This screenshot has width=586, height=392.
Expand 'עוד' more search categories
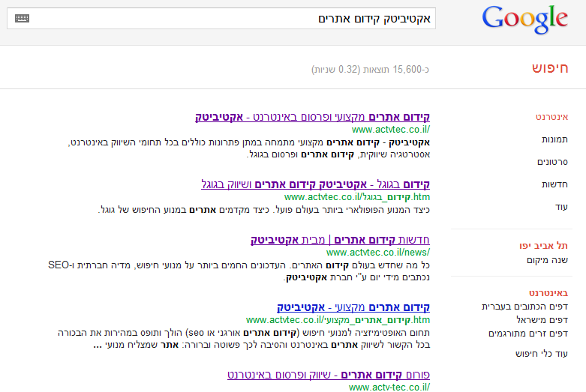(x=561, y=206)
